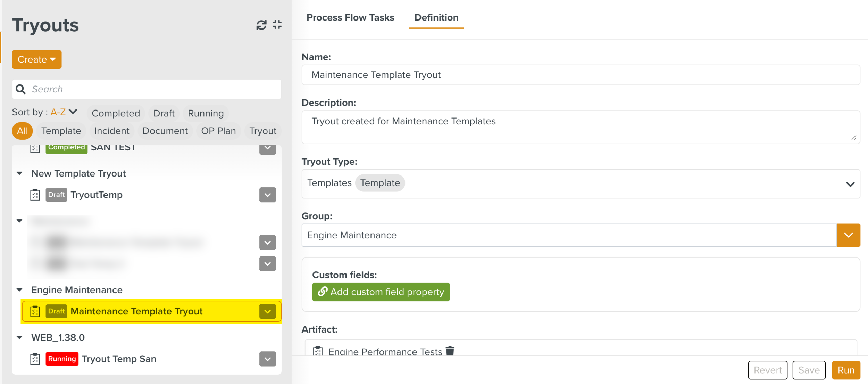Toggle the Draft status filter

point(164,113)
